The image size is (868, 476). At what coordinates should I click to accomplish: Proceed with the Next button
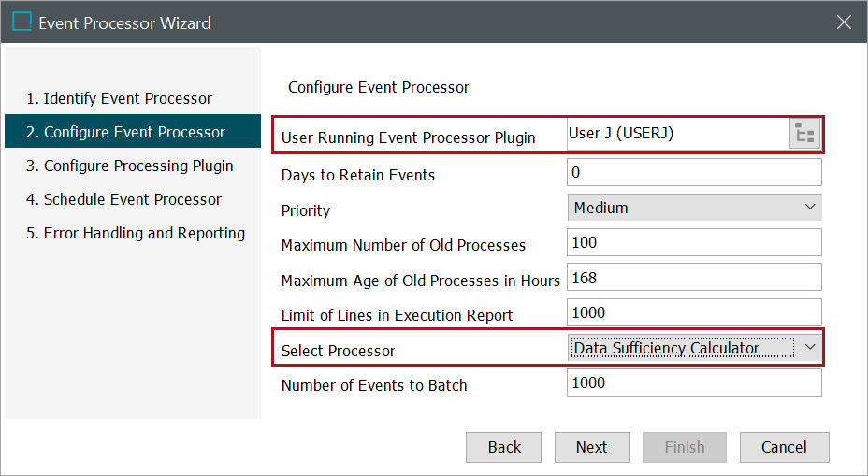coord(591,447)
